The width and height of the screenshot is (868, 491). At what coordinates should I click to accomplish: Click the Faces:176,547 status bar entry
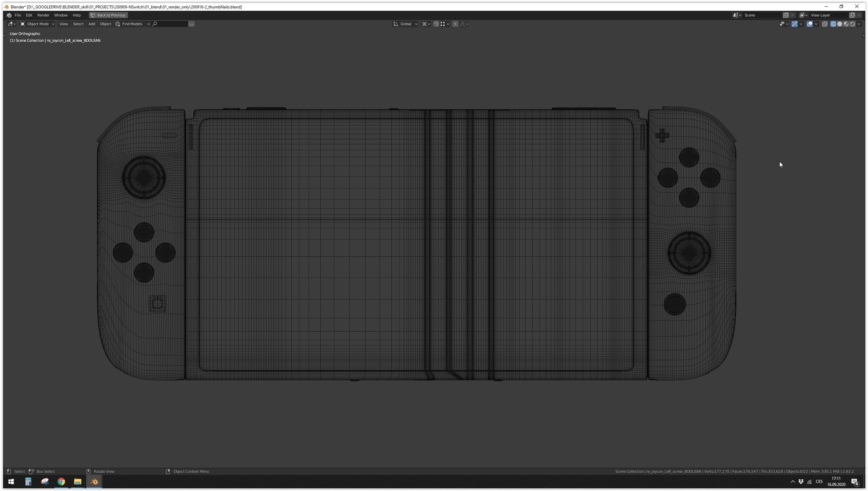(x=745, y=471)
